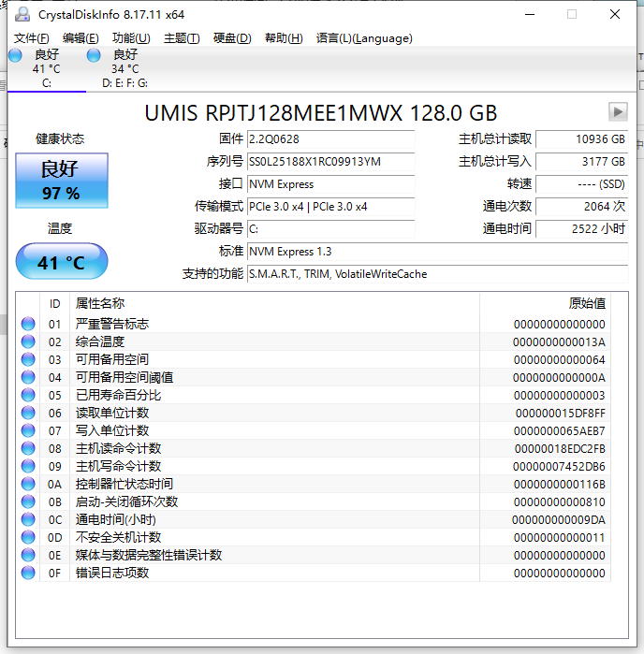Click the ID column header
Screen dimensions: 644x654
click(54, 304)
